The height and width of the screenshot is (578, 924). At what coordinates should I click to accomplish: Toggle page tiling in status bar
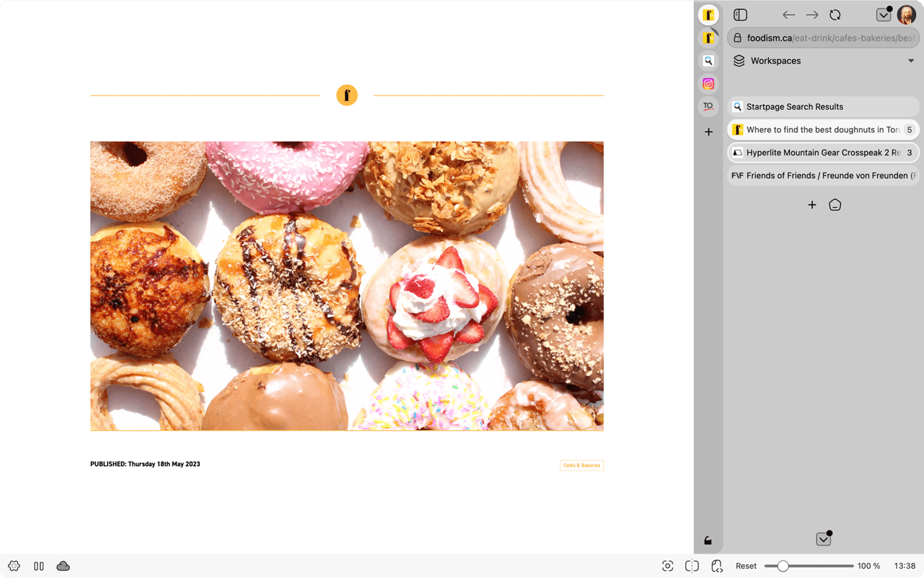(x=692, y=566)
